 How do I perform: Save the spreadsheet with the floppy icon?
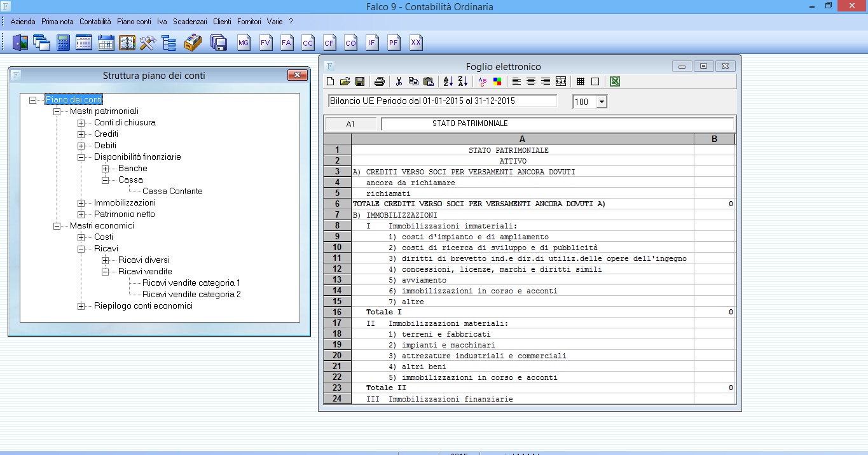click(360, 81)
